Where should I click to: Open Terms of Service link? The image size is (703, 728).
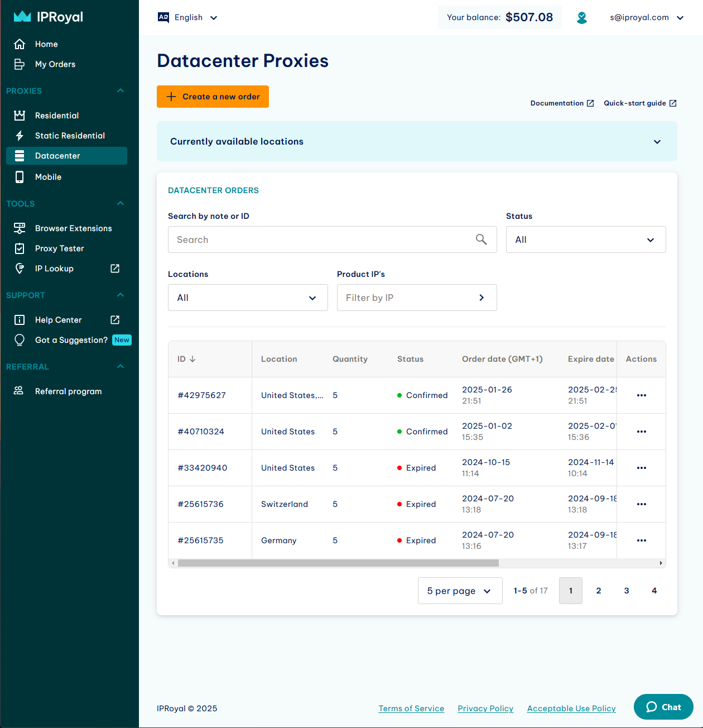[411, 708]
